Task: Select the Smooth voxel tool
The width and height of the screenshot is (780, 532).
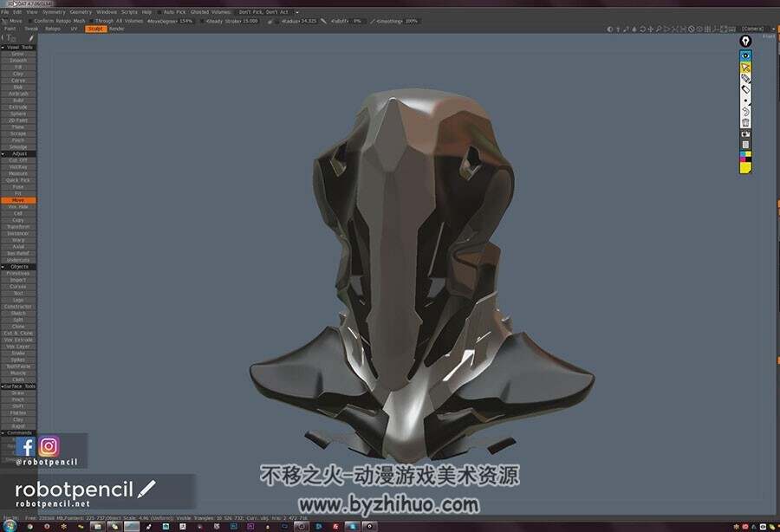Action: tap(18, 60)
